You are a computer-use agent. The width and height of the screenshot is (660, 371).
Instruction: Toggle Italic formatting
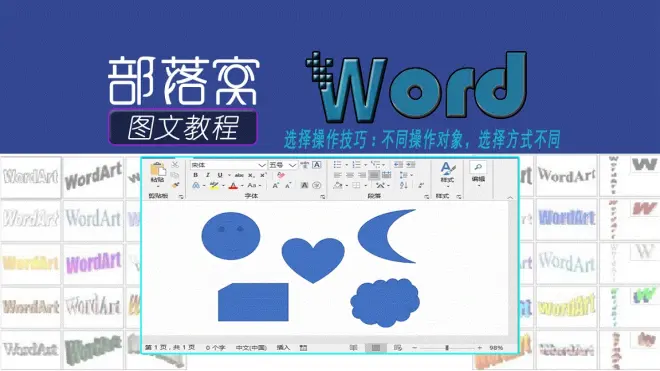[208, 175]
